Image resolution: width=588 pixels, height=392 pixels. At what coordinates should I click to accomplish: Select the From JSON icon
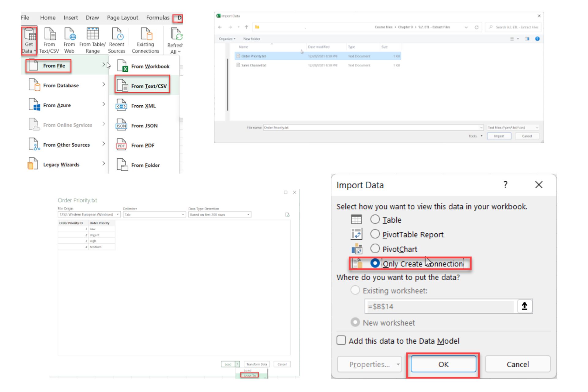[122, 126]
